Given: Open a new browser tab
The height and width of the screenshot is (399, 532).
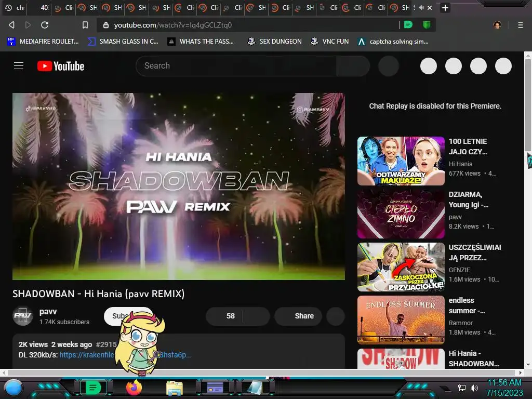Looking at the screenshot, I should coord(445,8).
